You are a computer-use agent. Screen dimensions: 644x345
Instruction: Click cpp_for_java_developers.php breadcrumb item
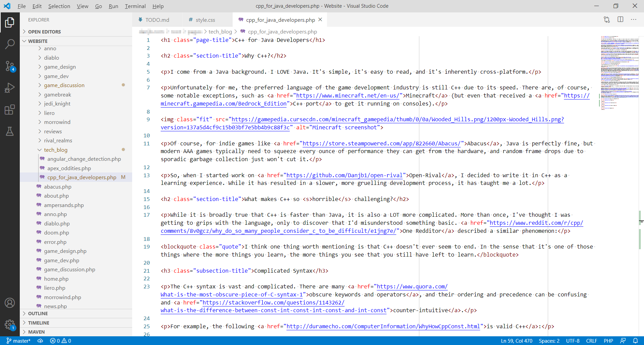coord(278,31)
